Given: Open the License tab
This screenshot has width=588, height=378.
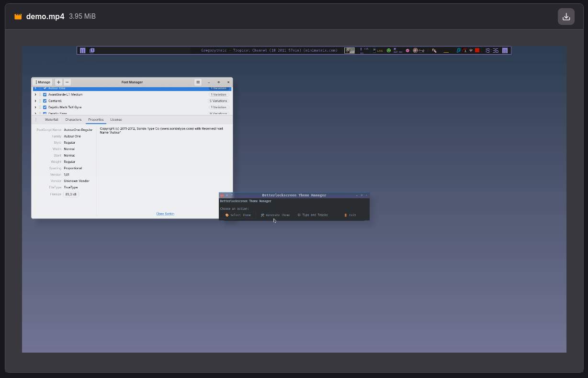Looking at the screenshot, I should pos(116,120).
